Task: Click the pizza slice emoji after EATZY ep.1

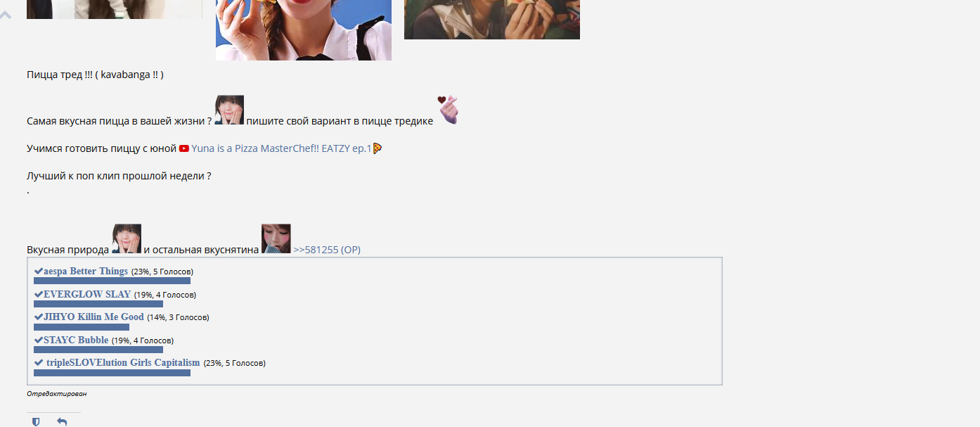Action: (x=378, y=148)
